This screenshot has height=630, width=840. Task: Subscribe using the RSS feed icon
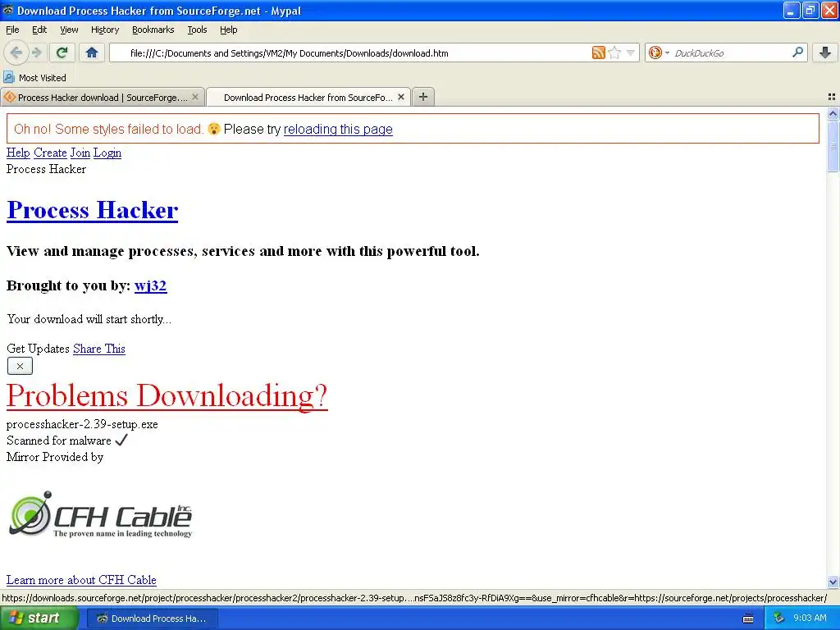pyautogui.click(x=598, y=52)
